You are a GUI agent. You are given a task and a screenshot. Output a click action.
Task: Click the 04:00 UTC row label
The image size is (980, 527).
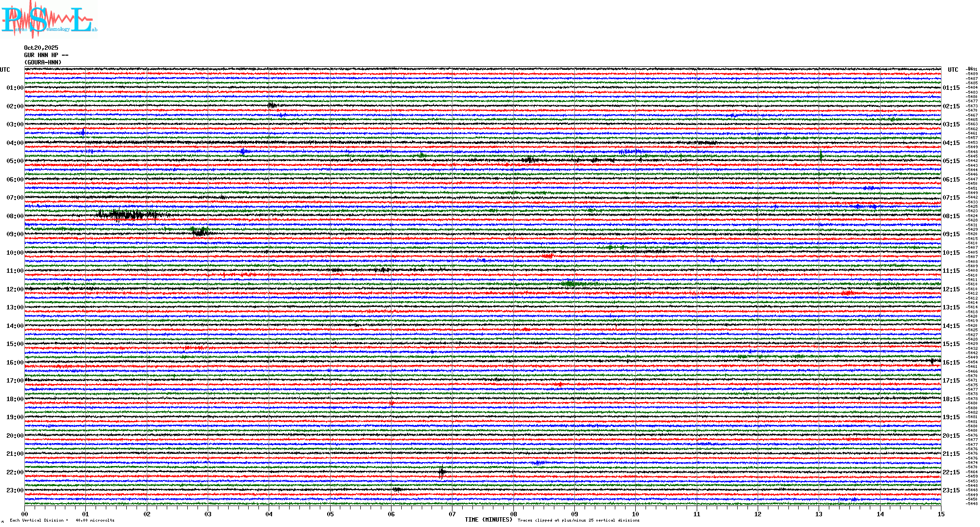(x=15, y=143)
